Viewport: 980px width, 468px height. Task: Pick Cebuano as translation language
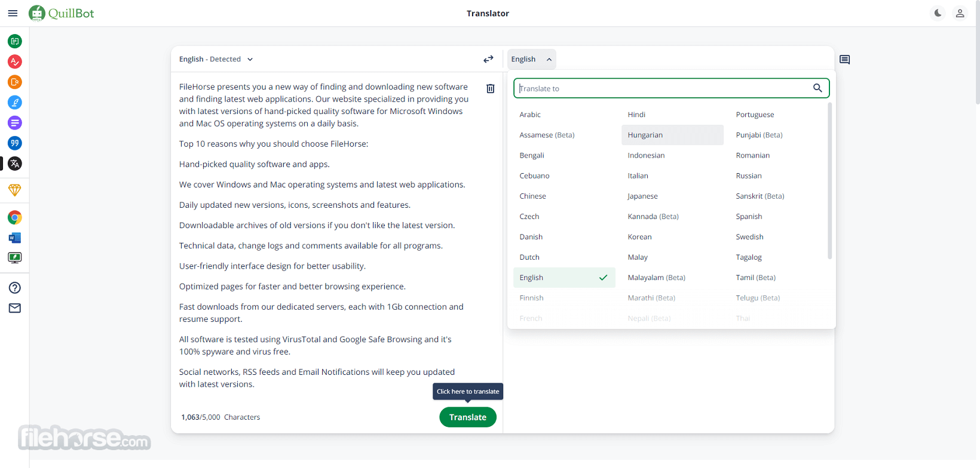tap(564, 176)
